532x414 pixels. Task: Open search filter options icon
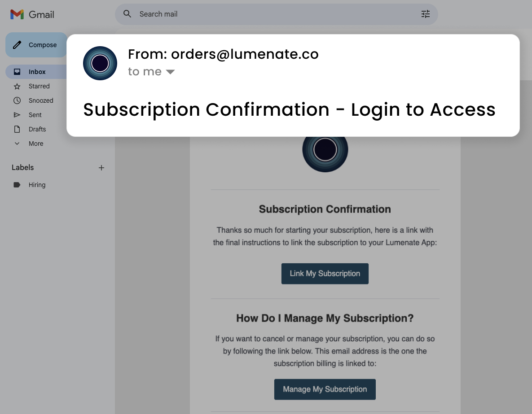pos(425,14)
